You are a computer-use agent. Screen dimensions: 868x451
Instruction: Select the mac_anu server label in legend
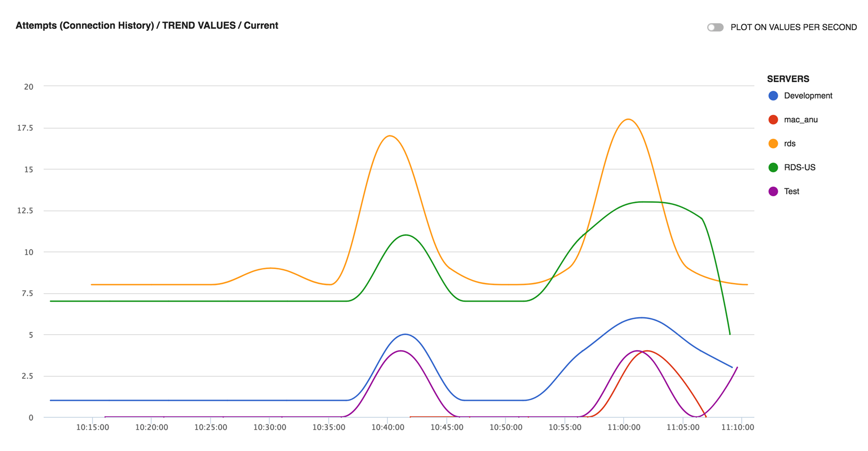pyautogui.click(x=800, y=120)
